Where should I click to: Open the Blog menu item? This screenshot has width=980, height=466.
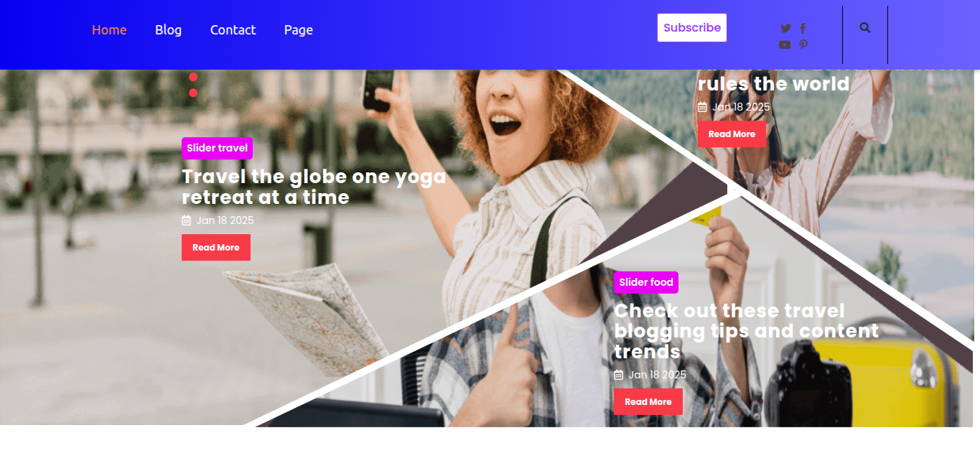coord(168,29)
